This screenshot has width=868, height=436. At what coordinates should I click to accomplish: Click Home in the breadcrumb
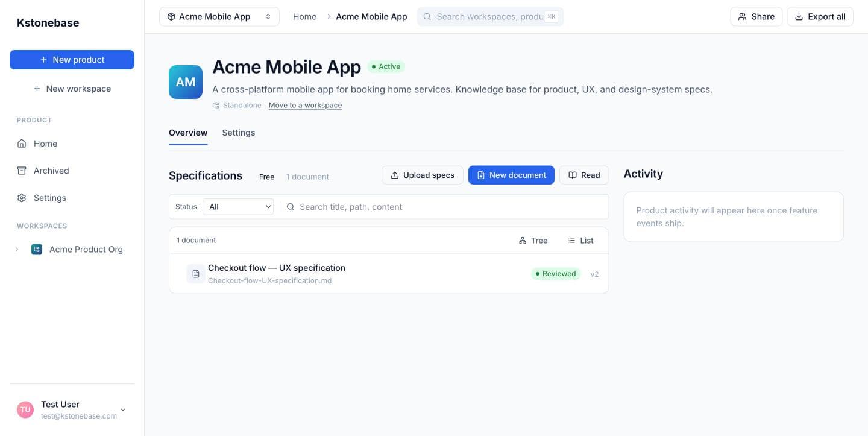tap(304, 17)
